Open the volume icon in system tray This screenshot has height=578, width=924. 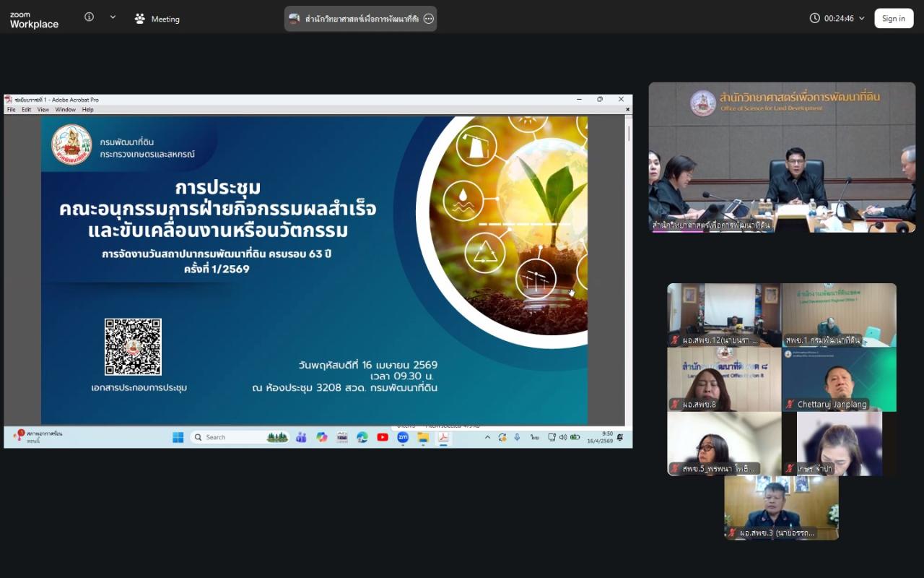coord(563,437)
